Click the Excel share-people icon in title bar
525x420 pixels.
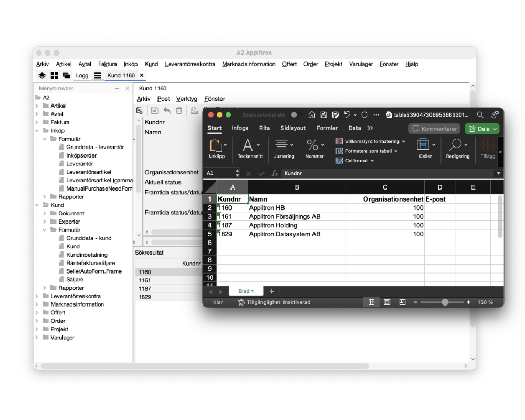coord(495,115)
